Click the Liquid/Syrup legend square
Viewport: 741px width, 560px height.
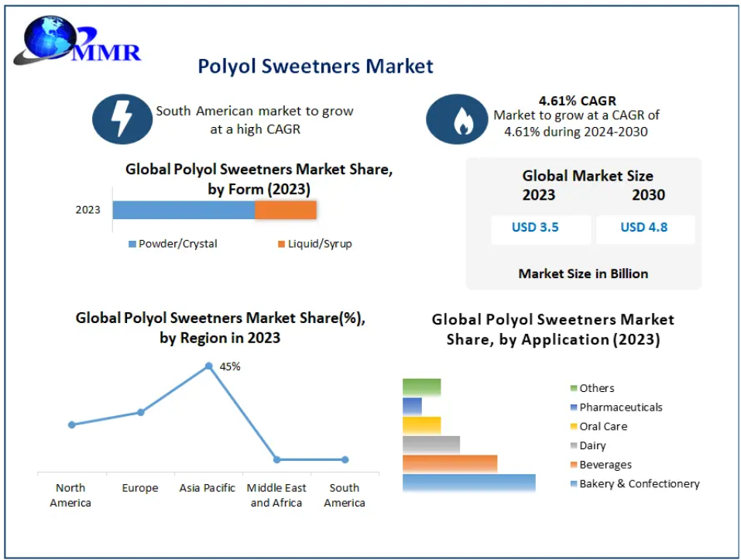click(281, 245)
